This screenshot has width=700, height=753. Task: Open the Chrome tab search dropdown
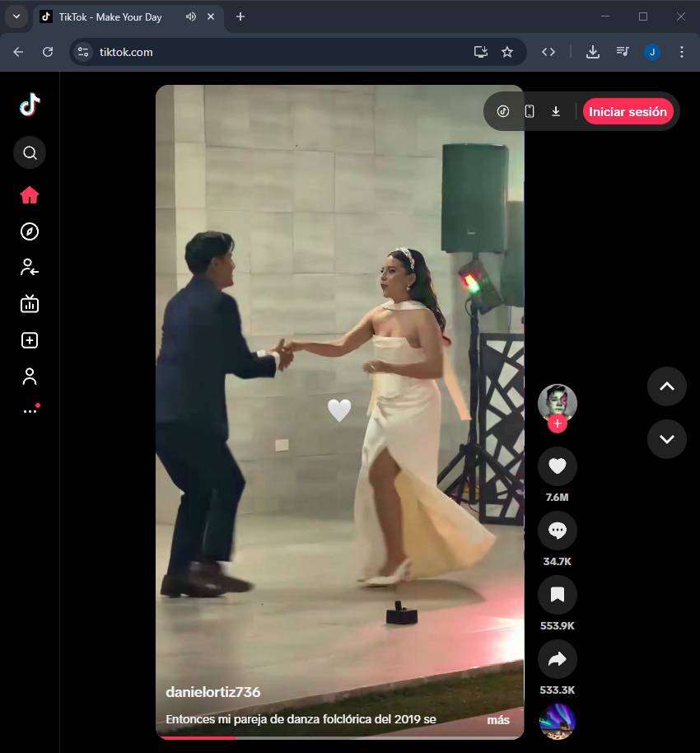(x=16, y=16)
